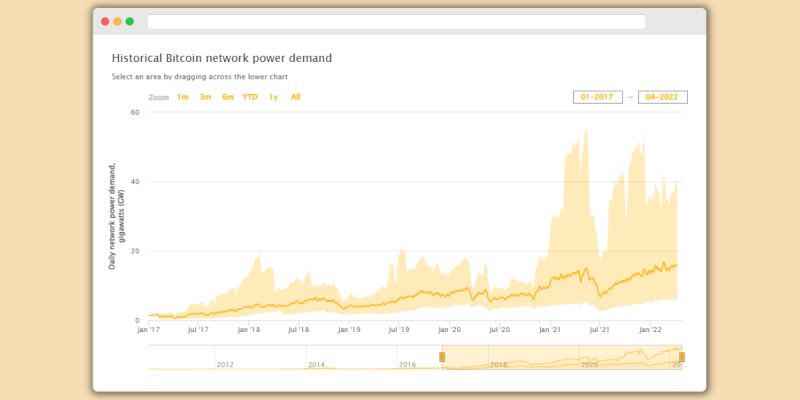This screenshot has width=800, height=400.
Task: Click the 2020 label in navigator
Action: tap(589, 365)
